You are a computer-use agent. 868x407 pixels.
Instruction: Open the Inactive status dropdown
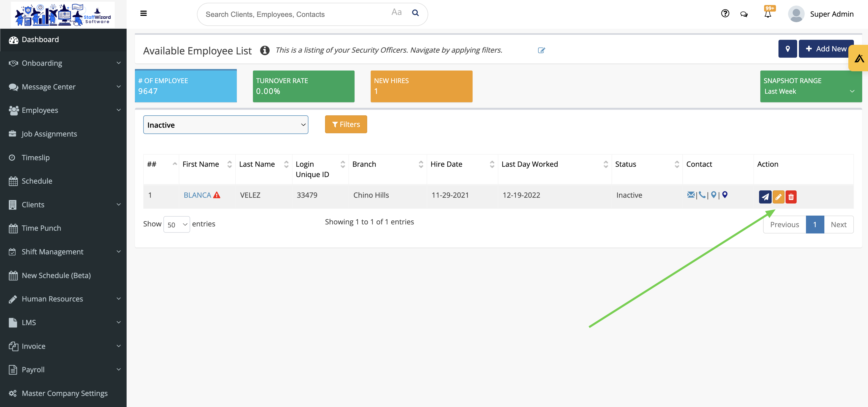tap(225, 125)
